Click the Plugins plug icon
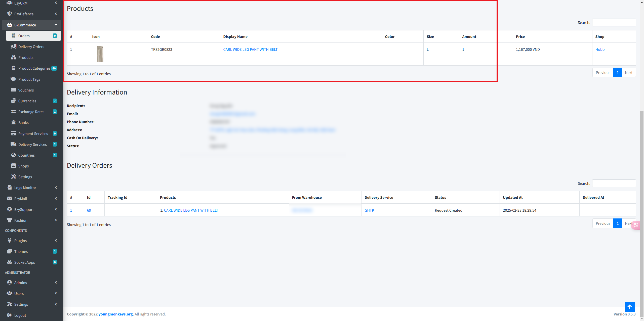 point(10,240)
